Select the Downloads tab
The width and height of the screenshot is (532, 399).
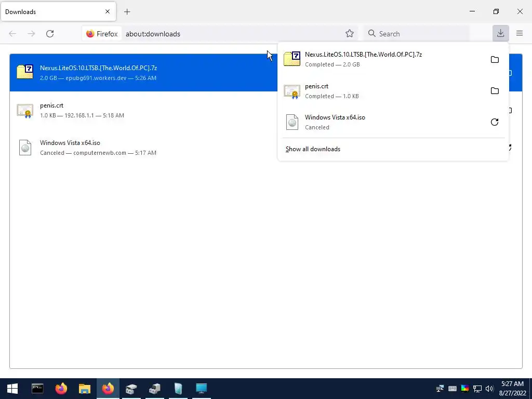[58, 11]
